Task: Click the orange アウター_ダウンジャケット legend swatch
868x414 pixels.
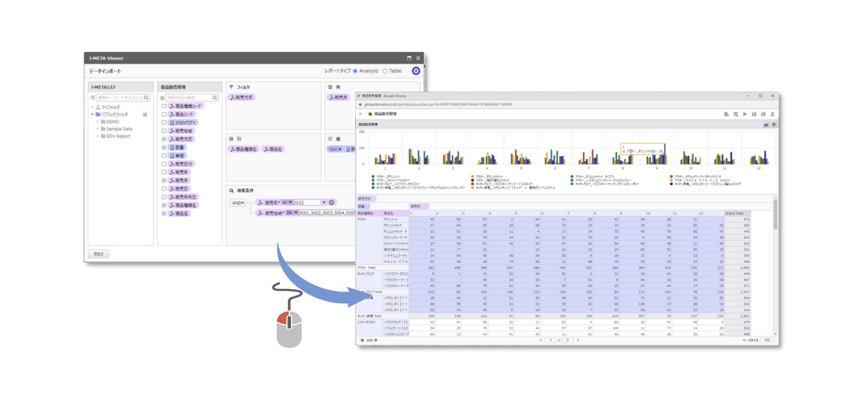Action: (472, 176)
